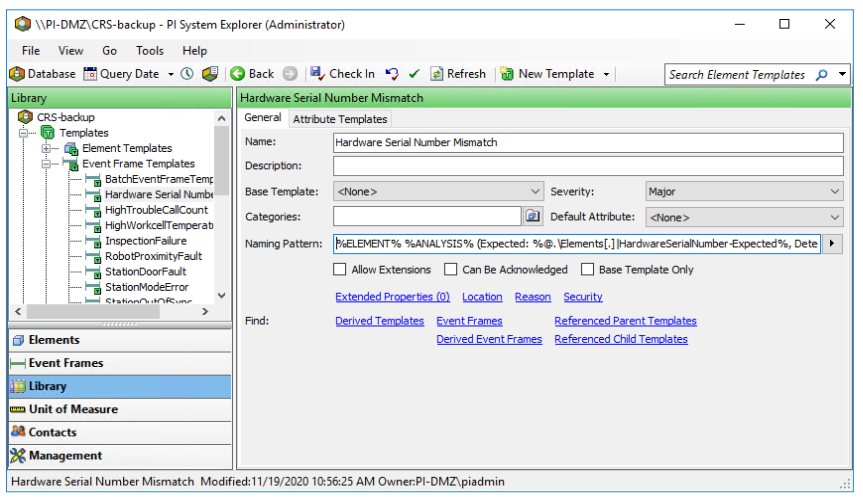Select BatchEventFrameTemp template item
This screenshot has width=863, height=502.
159,179
